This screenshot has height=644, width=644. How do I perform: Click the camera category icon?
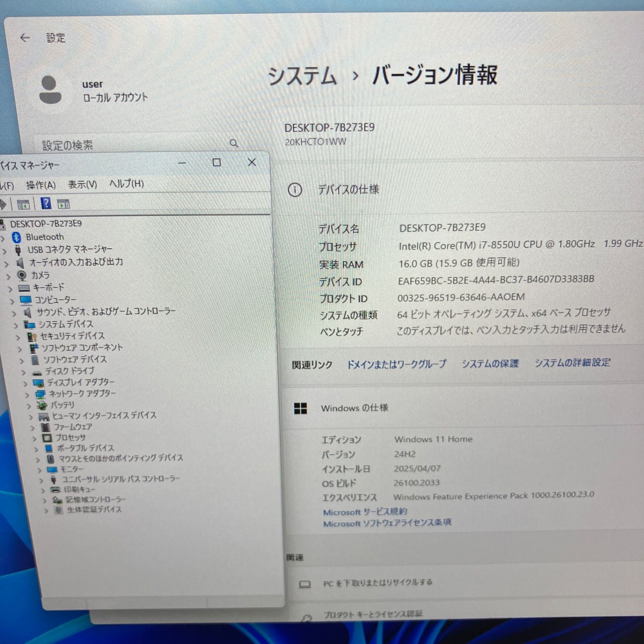(x=22, y=275)
